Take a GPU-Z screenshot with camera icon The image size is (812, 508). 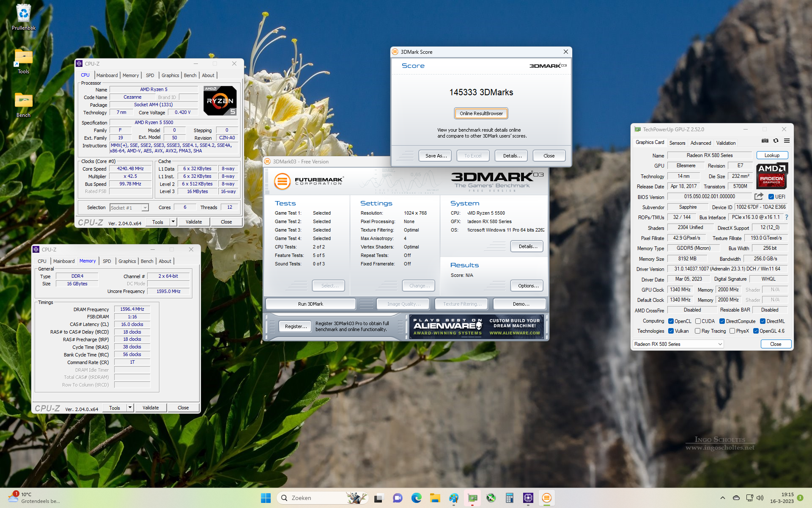click(x=765, y=141)
